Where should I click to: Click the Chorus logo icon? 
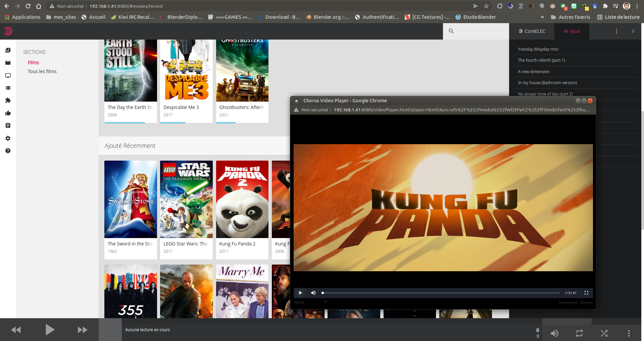(x=8, y=31)
